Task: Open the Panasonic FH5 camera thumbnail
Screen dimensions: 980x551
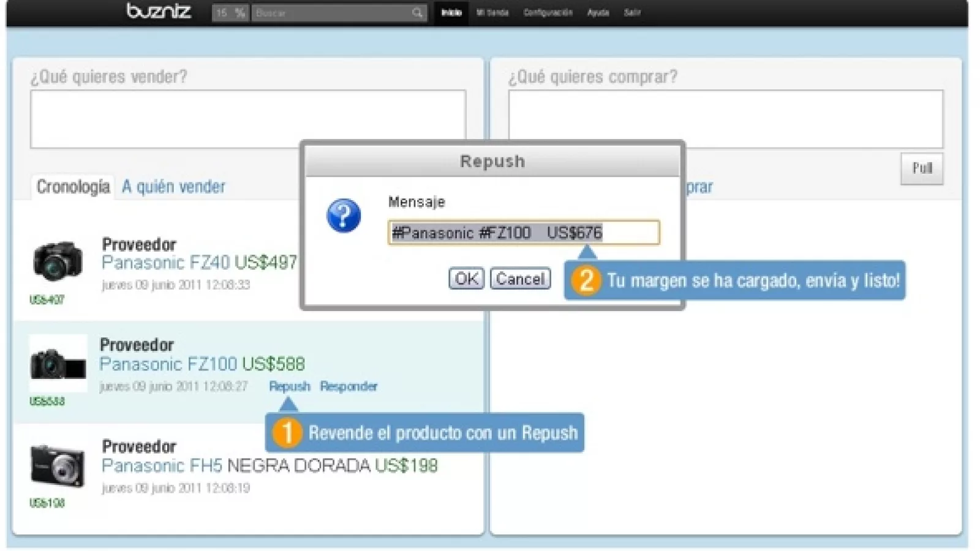Action: [x=58, y=465]
